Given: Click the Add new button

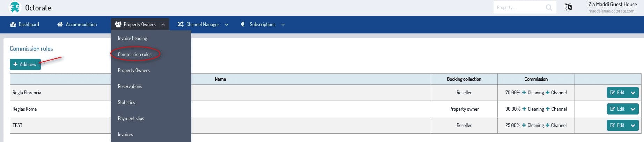Looking at the screenshot, I should click(x=25, y=64).
